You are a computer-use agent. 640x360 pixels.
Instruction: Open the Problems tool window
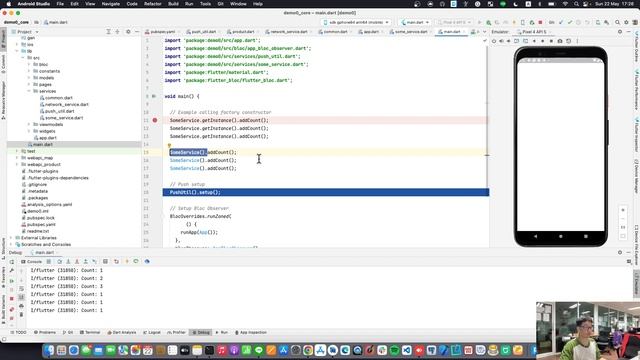pyautogui.click(x=45, y=333)
